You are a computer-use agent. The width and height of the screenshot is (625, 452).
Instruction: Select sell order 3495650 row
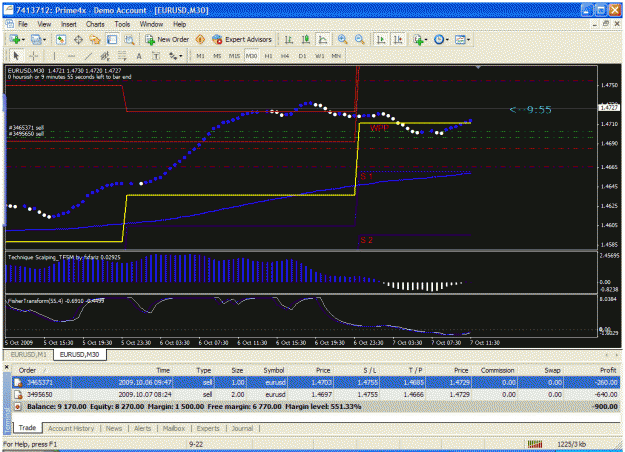point(316,395)
